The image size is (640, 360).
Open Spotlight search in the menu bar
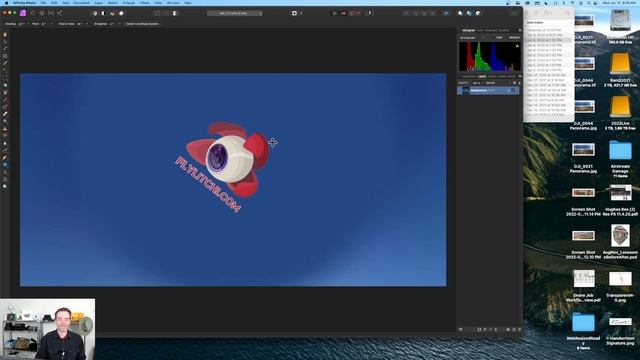coord(589,3)
